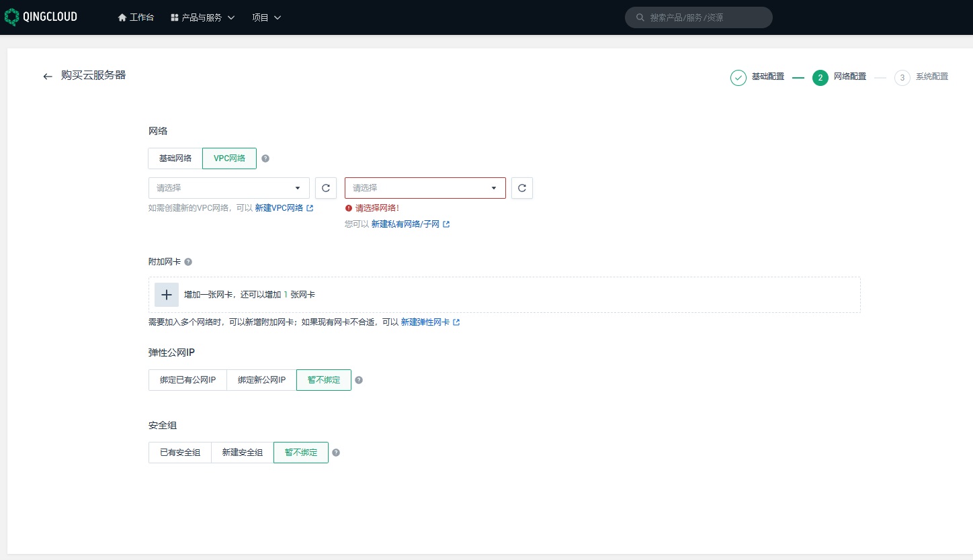Go to the 工作台 menu item
The image size is (973, 560).
pos(136,17)
